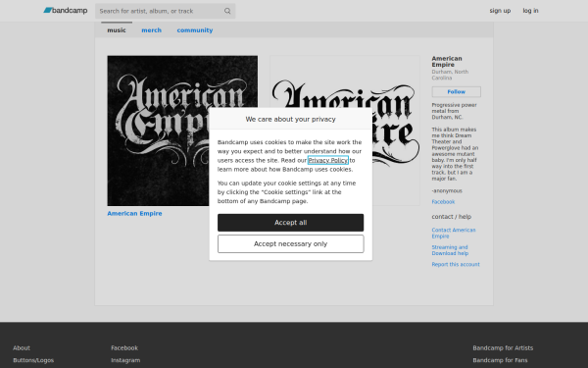Click the 'contact / help' heading

[x=452, y=217]
